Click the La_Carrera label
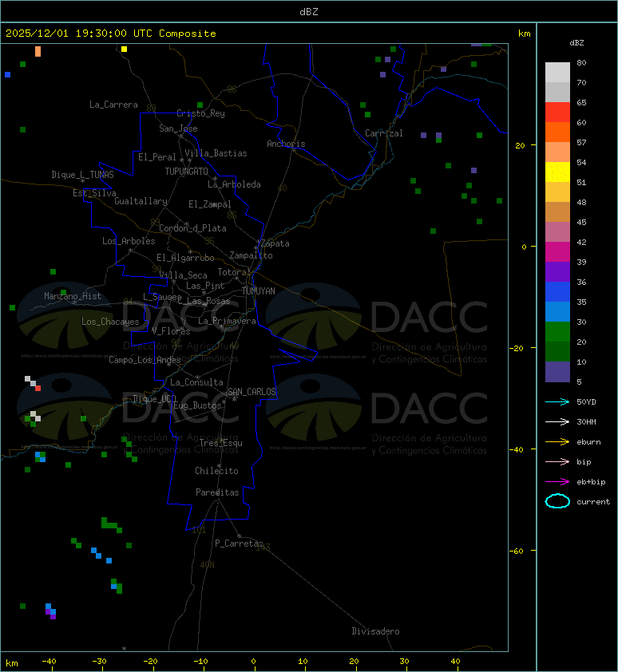 tap(113, 105)
